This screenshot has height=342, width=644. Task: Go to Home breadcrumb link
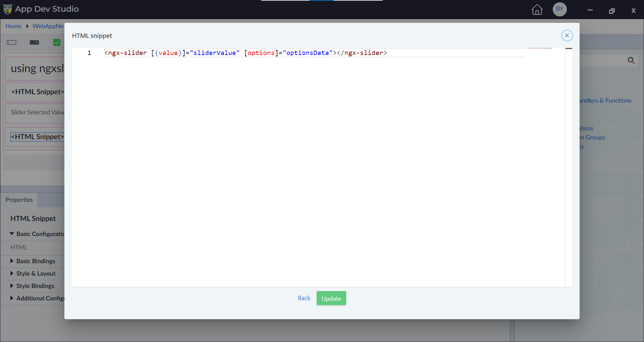pos(13,26)
